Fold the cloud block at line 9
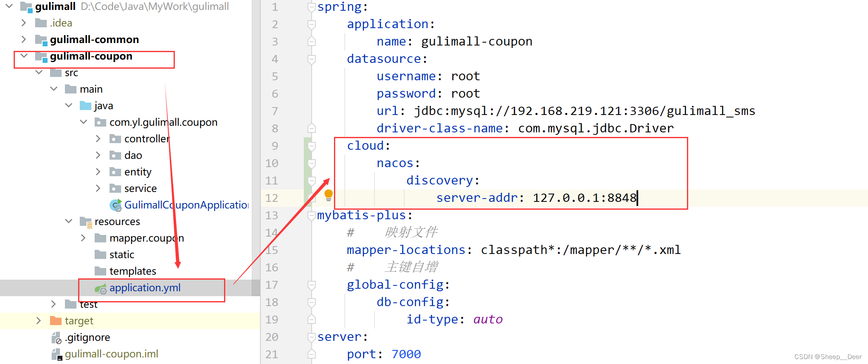This screenshot has height=364, width=868. 312,146
